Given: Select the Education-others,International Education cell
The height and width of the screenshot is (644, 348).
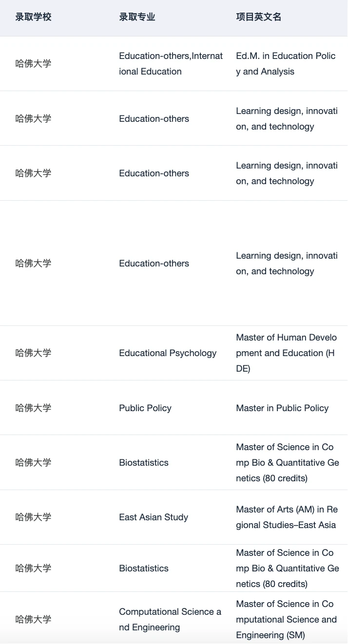Looking at the screenshot, I should click(x=171, y=64).
